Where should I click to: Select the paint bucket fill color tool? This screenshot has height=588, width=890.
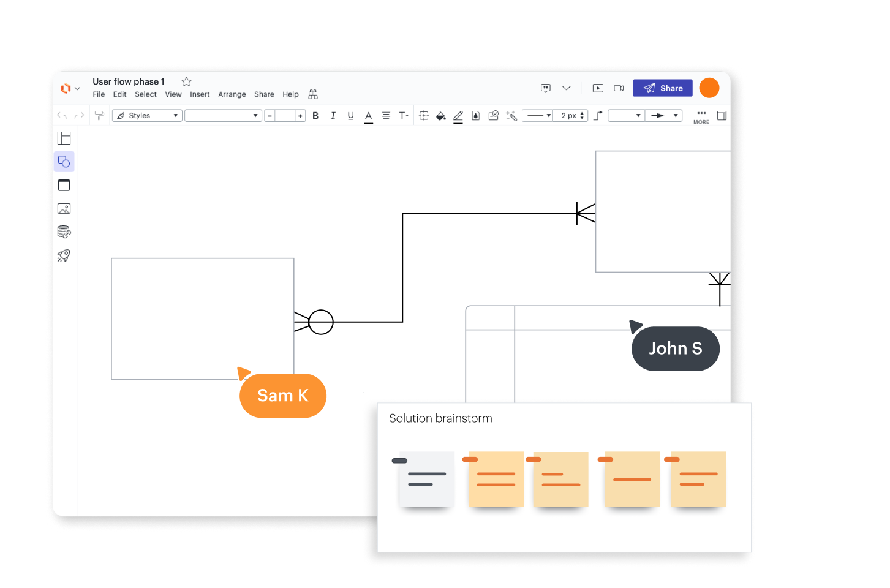(440, 116)
